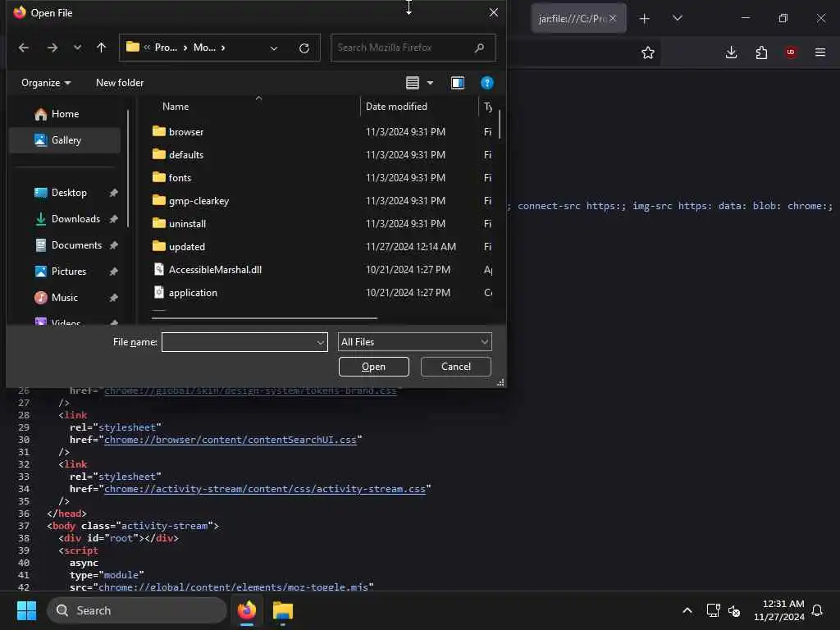Image resolution: width=840 pixels, height=630 pixels.
Task: Open recent locations dropdown arrow
Action: coord(78,48)
